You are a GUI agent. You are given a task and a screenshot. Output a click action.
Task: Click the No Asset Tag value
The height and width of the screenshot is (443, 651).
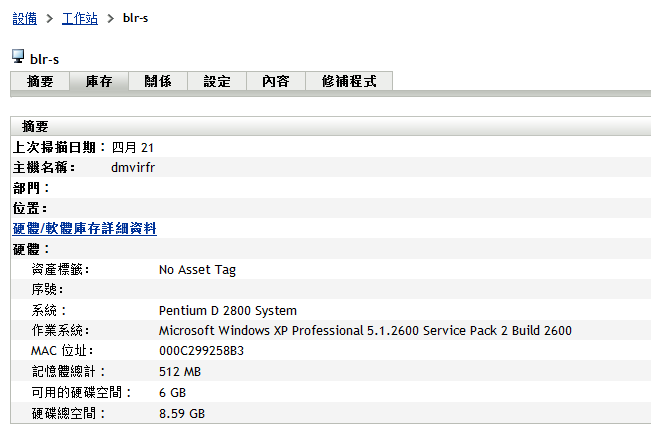[x=197, y=269]
